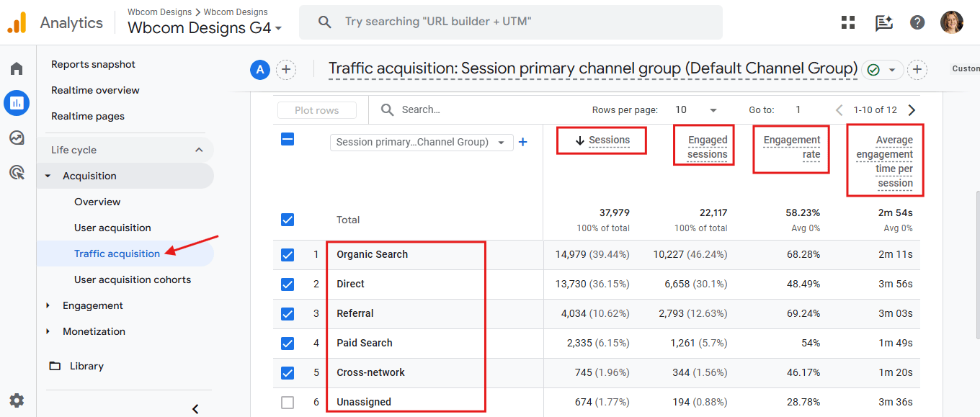Collapse the Life cycle section
The width and height of the screenshot is (980, 417).
click(200, 149)
